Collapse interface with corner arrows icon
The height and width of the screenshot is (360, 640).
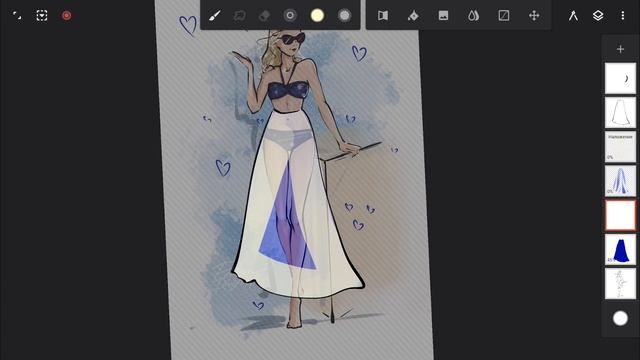coord(17,16)
